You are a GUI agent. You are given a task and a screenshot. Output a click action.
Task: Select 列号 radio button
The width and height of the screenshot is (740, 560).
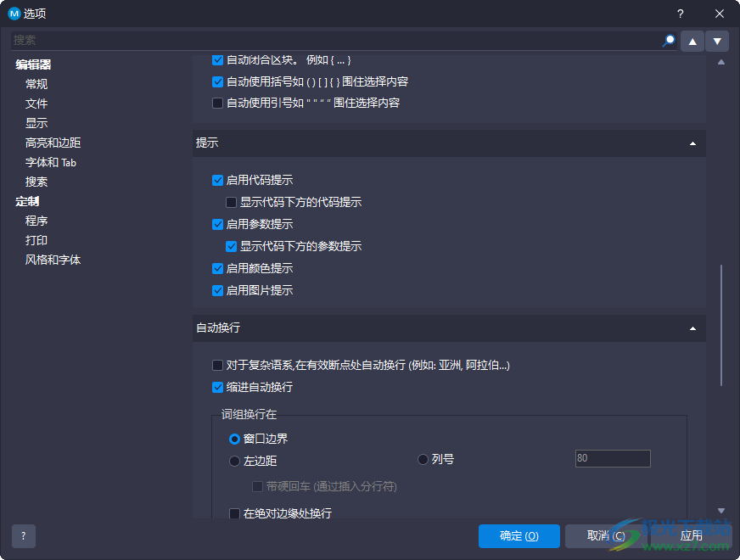tap(423, 459)
